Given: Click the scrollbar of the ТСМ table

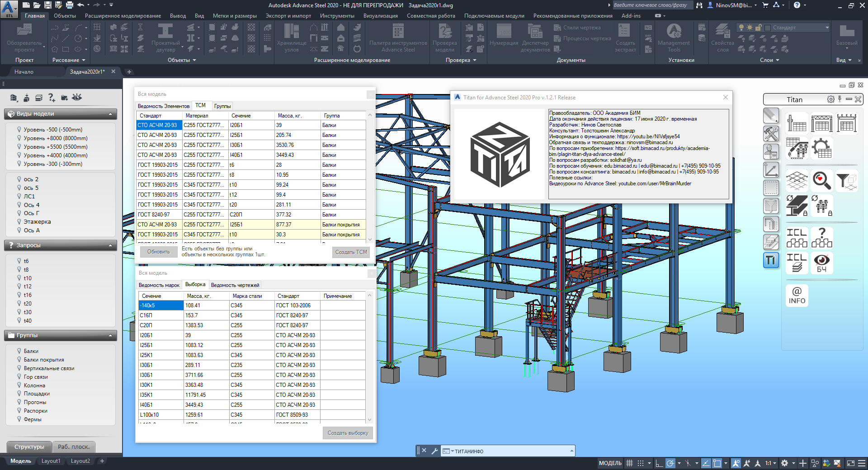Looking at the screenshot, I should (x=370, y=177).
